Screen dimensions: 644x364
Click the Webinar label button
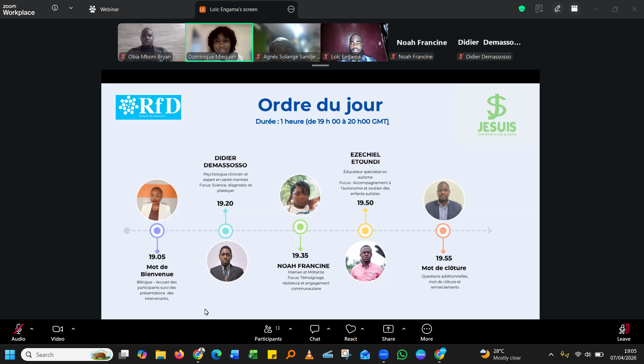104,9
